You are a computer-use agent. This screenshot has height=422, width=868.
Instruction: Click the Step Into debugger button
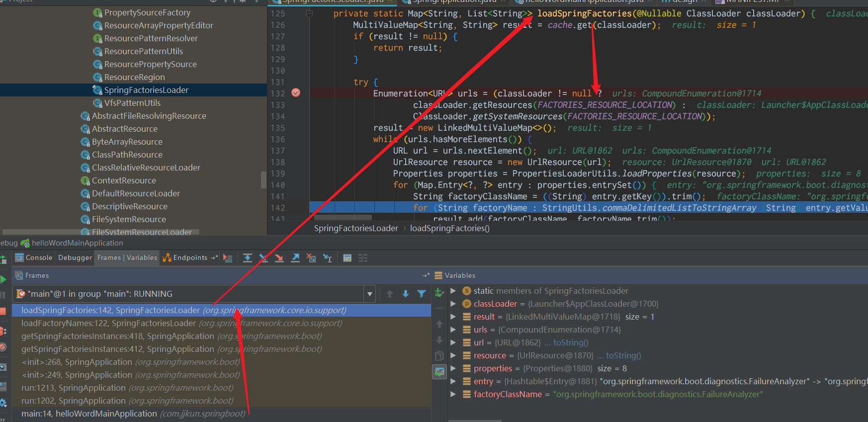tap(263, 258)
